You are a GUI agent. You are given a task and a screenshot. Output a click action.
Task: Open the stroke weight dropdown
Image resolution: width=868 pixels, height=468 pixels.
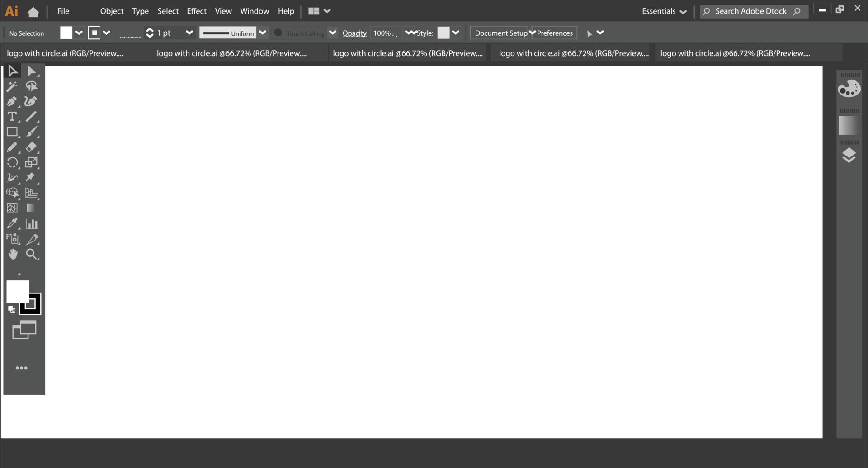tap(189, 33)
